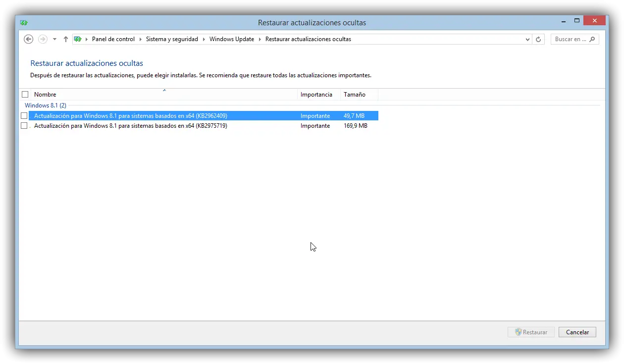The image size is (624, 364).
Task: Minimize the Restaurar actualizaciones ocultas window
Action: [x=564, y=21]
